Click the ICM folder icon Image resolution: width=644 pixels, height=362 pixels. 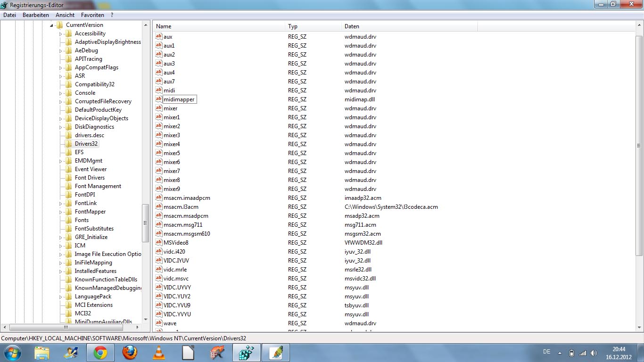69,246
